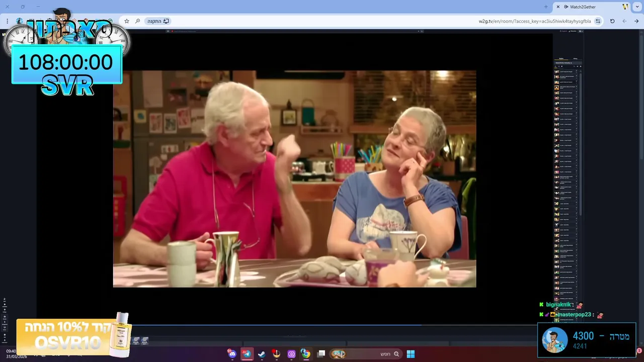644x362 pixels.
Task: Click the taskbar search box חפש
Action: coord(366,354)
